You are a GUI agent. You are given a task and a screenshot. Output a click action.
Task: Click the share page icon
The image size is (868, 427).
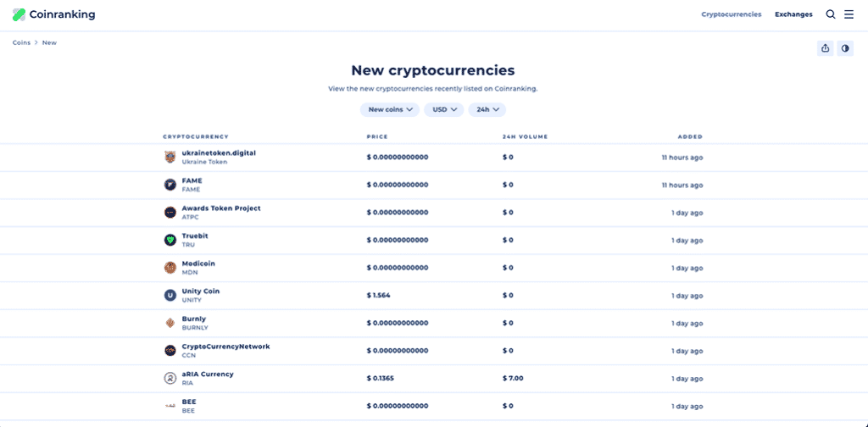(x=826, y=48)
